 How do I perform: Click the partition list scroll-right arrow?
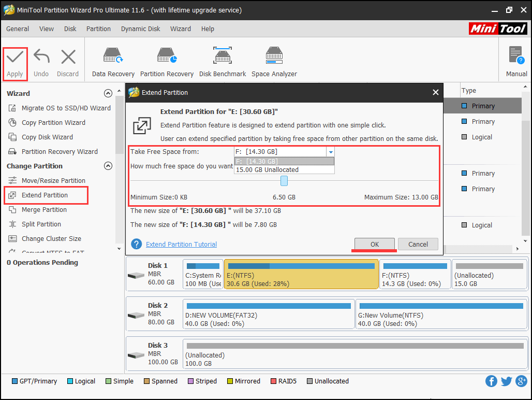[518, 249]
